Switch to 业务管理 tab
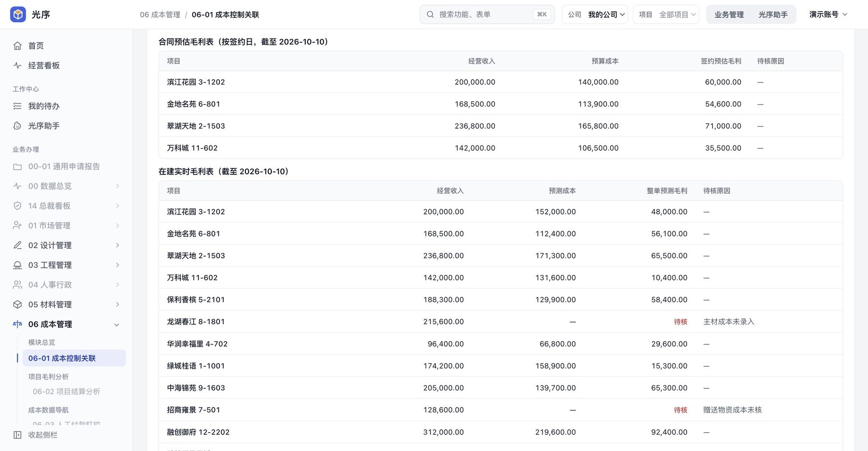This screenshot has height=451, width=868. click(x=729, y=14)
